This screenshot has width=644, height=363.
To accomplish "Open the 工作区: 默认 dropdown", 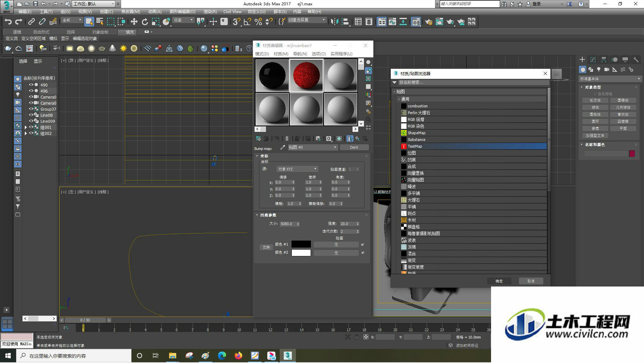I will point(94,4).
